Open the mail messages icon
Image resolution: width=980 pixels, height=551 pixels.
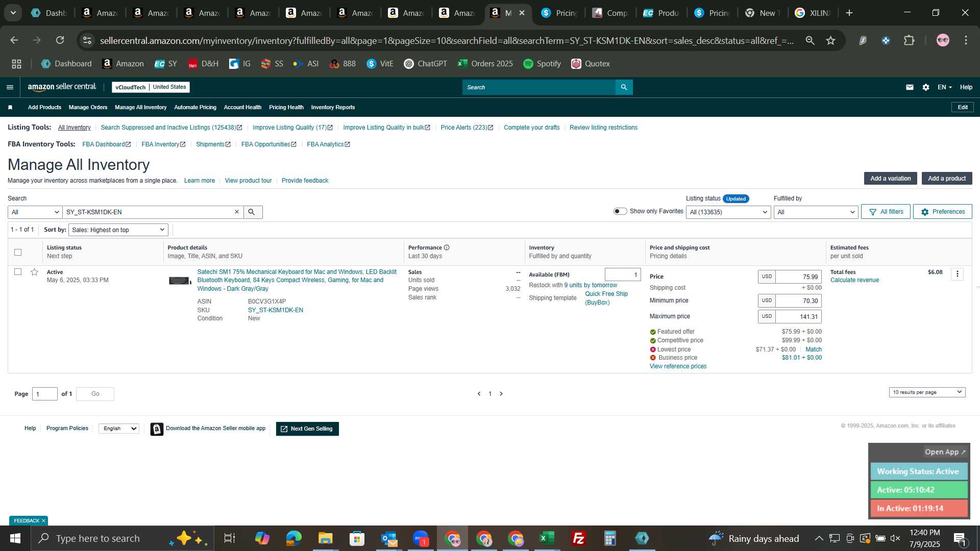coord(910,87)
